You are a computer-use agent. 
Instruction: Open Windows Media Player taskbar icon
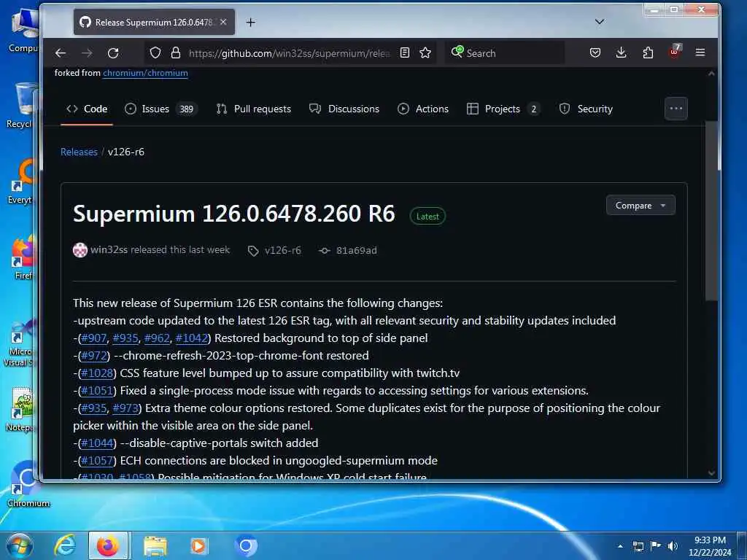click(199, 546)
